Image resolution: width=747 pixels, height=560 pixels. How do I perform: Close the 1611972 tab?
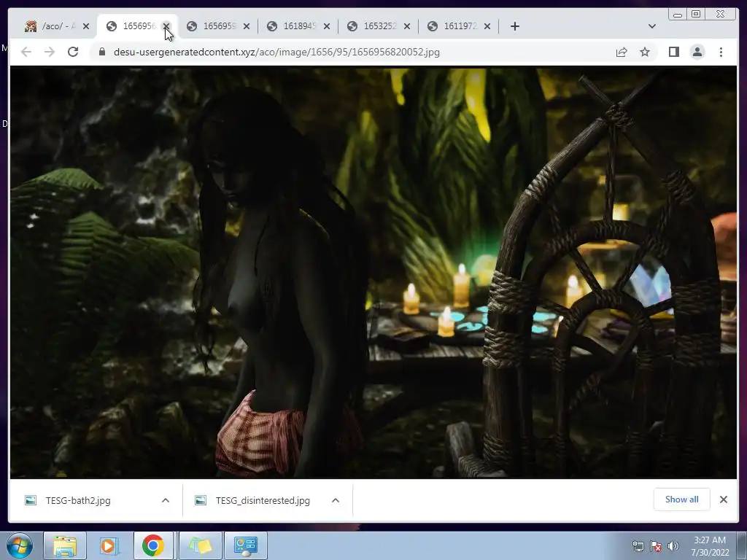click(487, 26)
